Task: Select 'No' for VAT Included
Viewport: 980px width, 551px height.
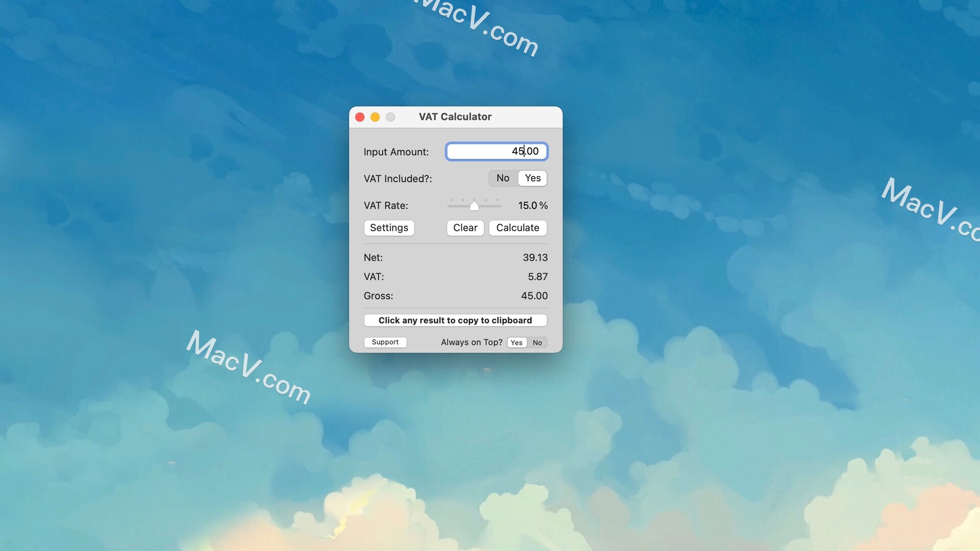Action: click(503, 178)
